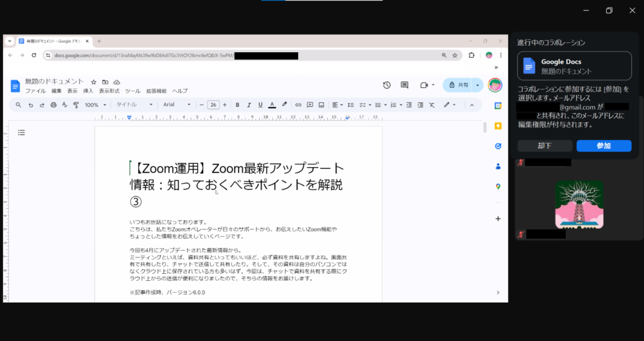644x341 pixels.
Task: Toggle bold formatting
Action: tap(238, 105)
